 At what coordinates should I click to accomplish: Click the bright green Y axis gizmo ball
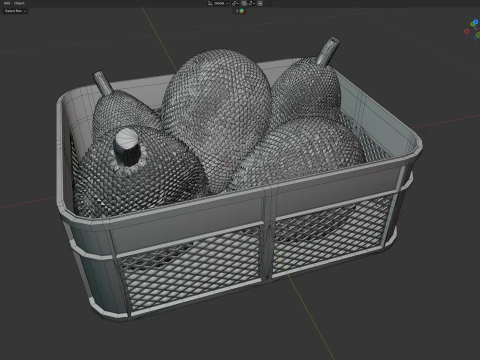point(472,24)
